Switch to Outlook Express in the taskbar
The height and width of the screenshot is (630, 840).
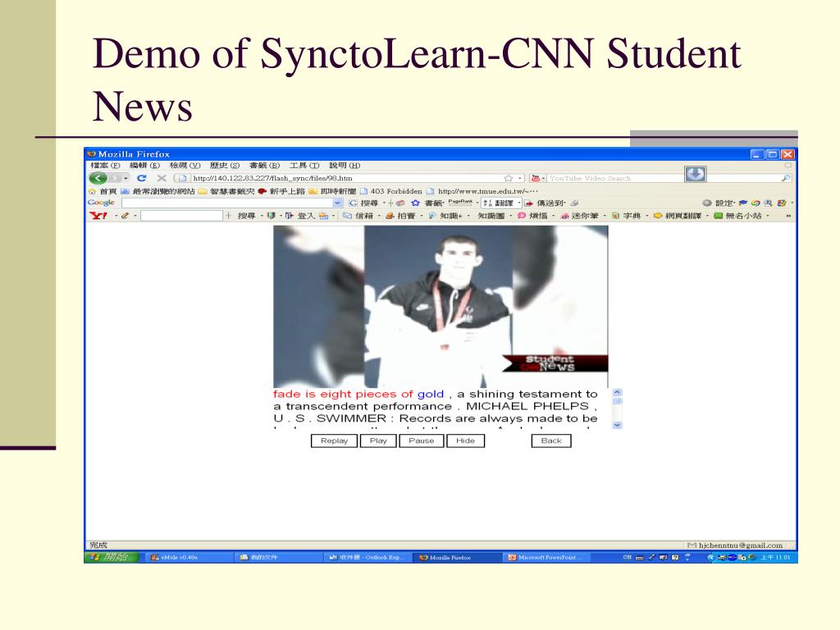click(367, 557)
